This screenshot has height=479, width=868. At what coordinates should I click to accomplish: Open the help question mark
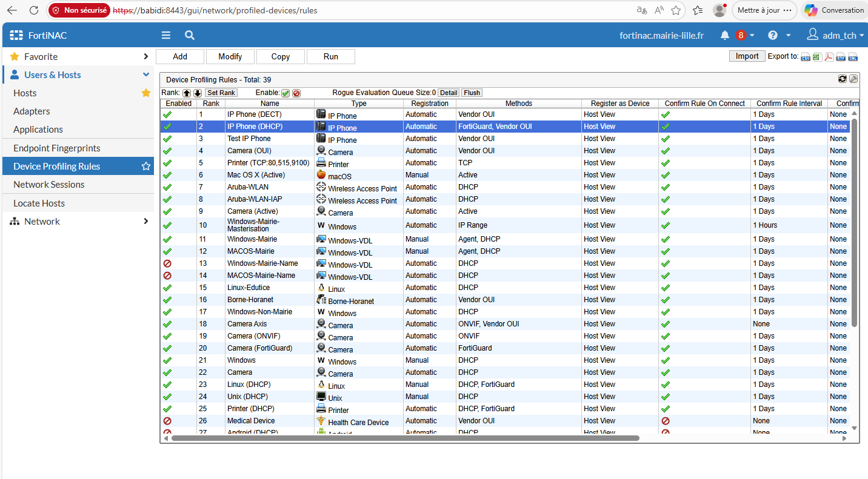pos(773,36)
